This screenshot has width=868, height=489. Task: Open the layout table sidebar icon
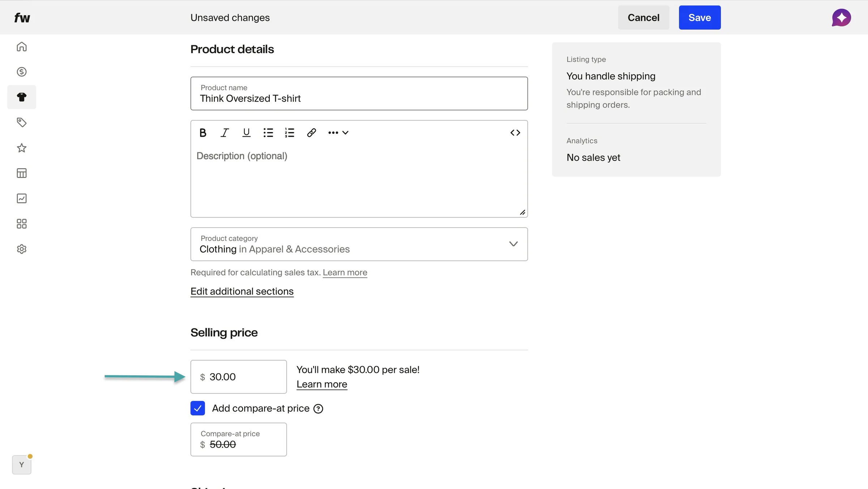22,173
